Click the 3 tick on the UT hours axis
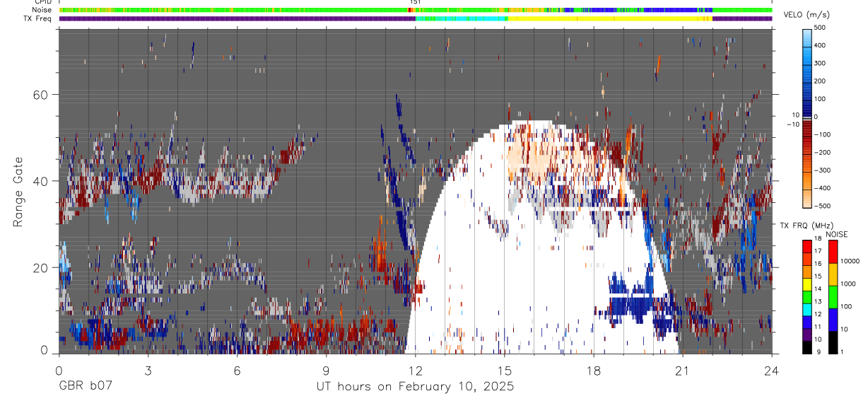The height and width of the screenshot is (401, 868). point(148,370)
